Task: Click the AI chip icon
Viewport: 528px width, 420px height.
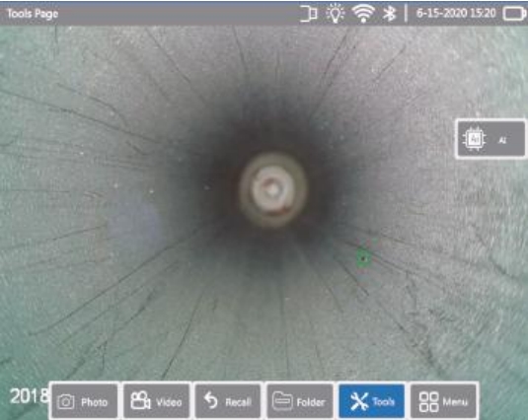Action: [474, 139]
